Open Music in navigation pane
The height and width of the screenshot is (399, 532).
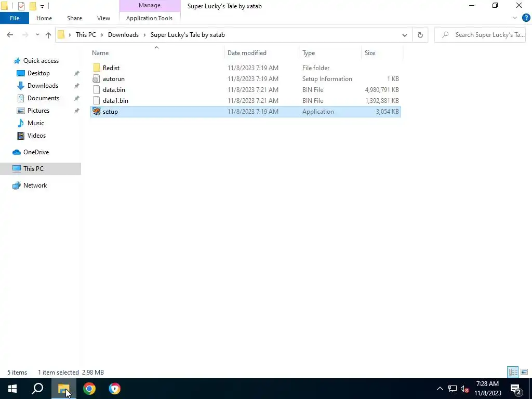point(36,123)
